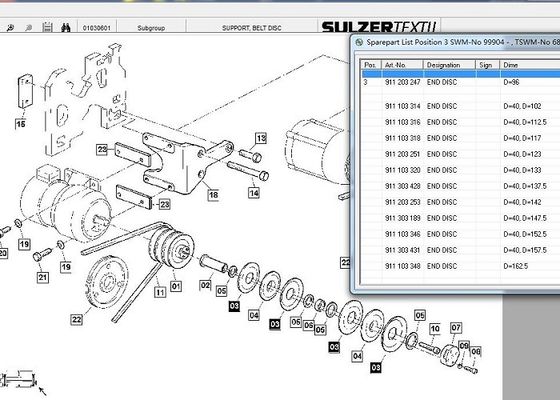Click part label 01 under the pulley
The image size is (560, 400).
[x=176, y=286]
